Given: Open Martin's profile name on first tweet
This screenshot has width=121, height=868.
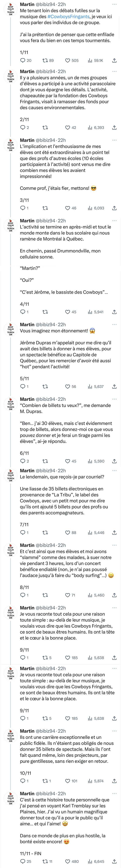Looking at the screenshot, I should (x=27, y=4).
